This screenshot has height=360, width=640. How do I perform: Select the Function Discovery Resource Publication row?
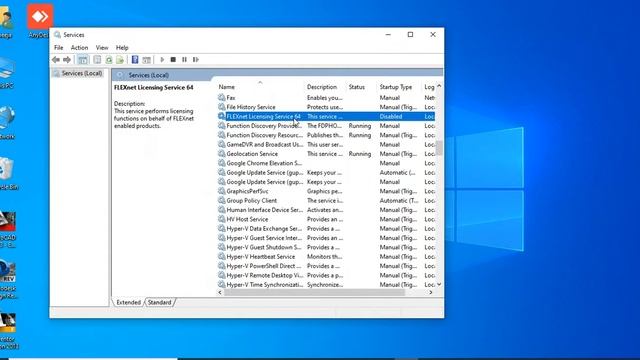(326, 135)
